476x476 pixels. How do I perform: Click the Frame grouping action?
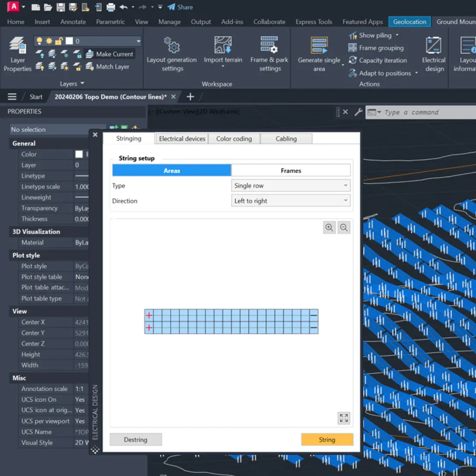coord(376,48)
